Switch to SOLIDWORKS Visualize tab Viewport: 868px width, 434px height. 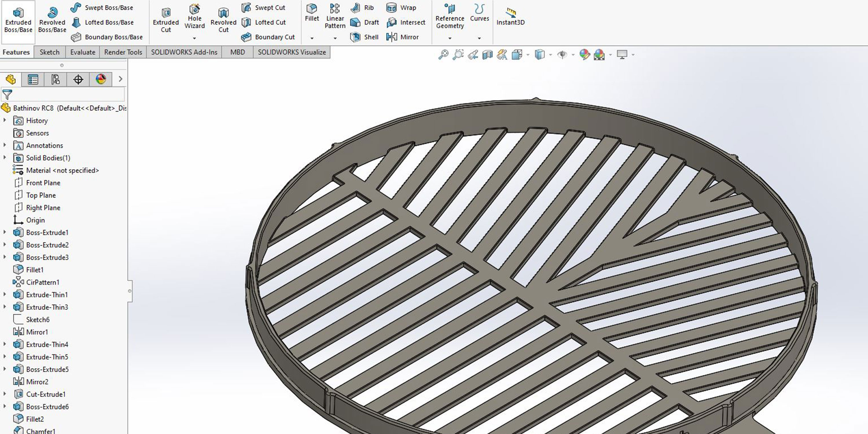[292, 52]
